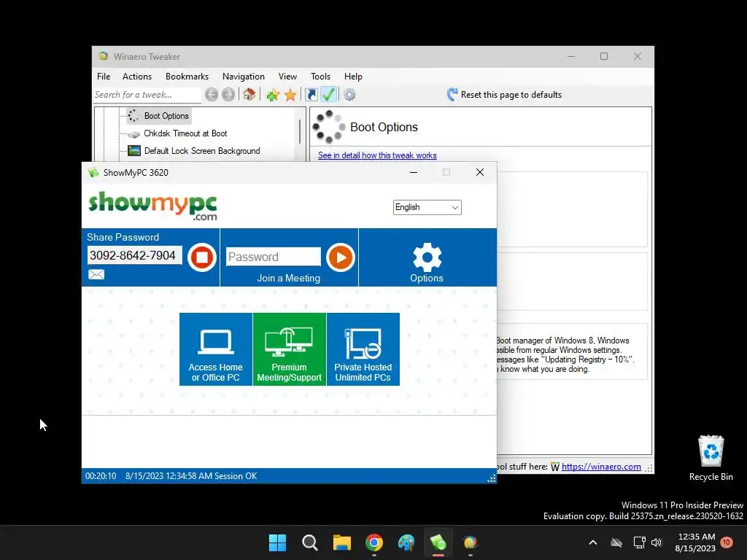Open the Bookmarks menu
This screenshot has height=560, width=747.
point(187,76)
